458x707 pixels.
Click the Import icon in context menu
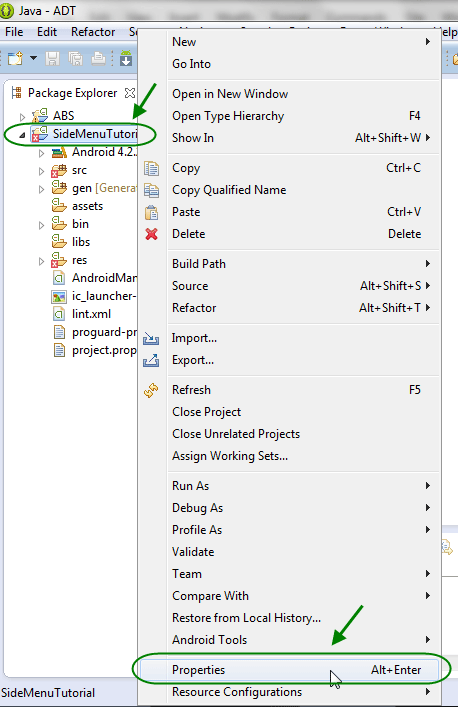[151, 338]
